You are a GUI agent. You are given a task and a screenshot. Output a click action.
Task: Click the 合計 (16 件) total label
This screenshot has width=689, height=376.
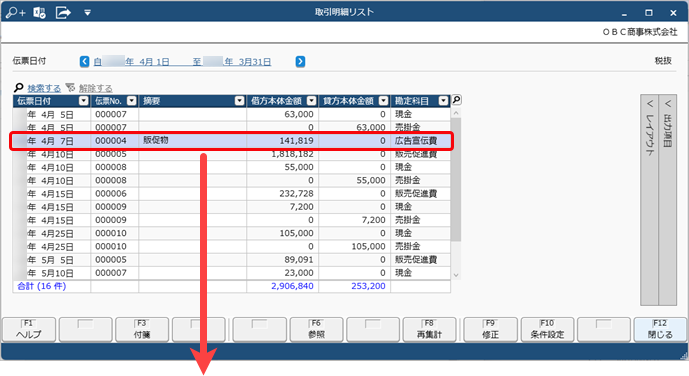tap(42, 286)
